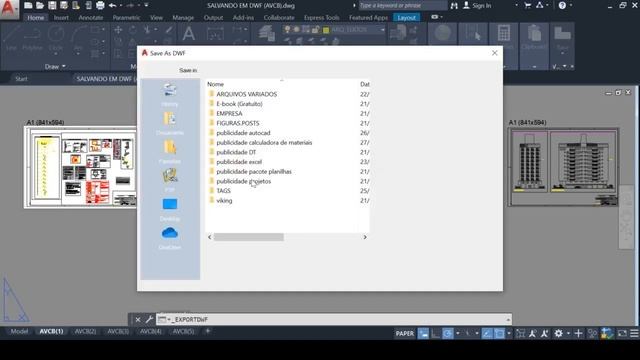The height and width of the screenshot is (360, 640).
Task: Click the horizontal scrollbar thumb in file list
Action: [x=249, y=237]
